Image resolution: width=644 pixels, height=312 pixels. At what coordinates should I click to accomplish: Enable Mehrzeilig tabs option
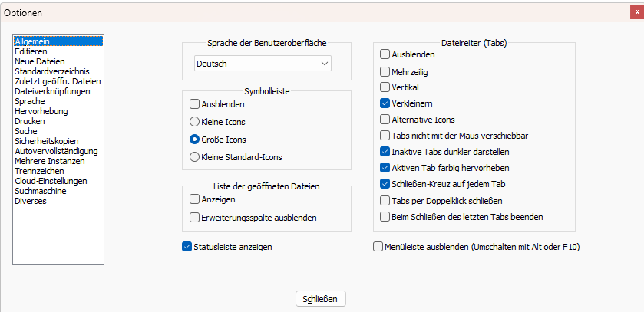tap(385, 71)
